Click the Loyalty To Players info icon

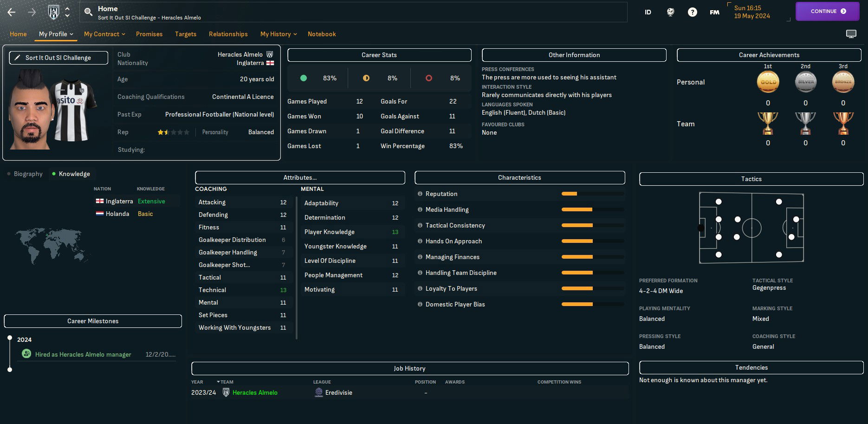click(x=420, y=288)
